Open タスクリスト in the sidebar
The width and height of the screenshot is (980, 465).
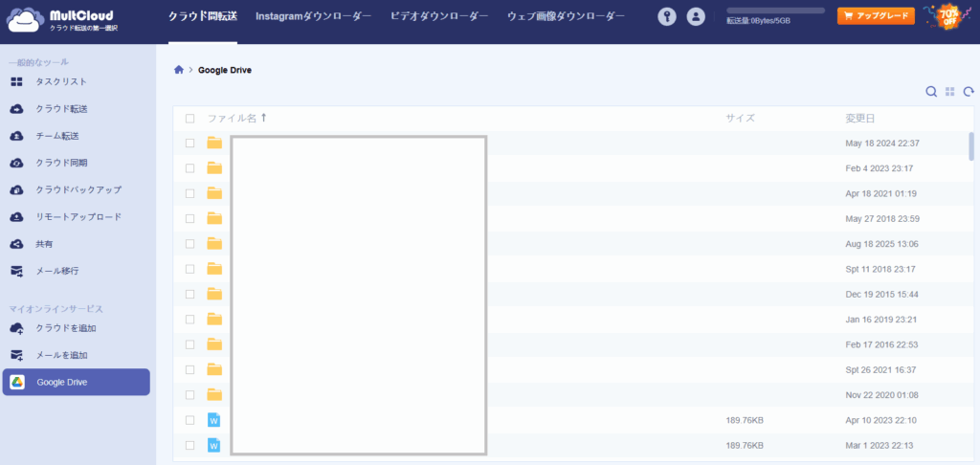pyautogui.click(x=60, y=82)
